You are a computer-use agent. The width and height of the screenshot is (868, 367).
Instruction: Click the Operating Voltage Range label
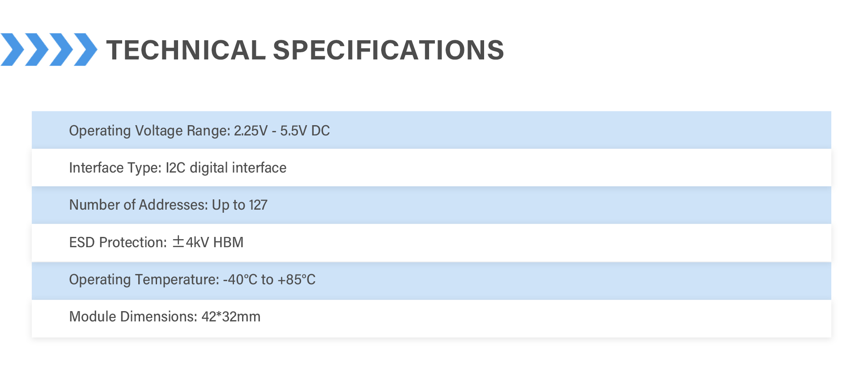tap(149, 131)
